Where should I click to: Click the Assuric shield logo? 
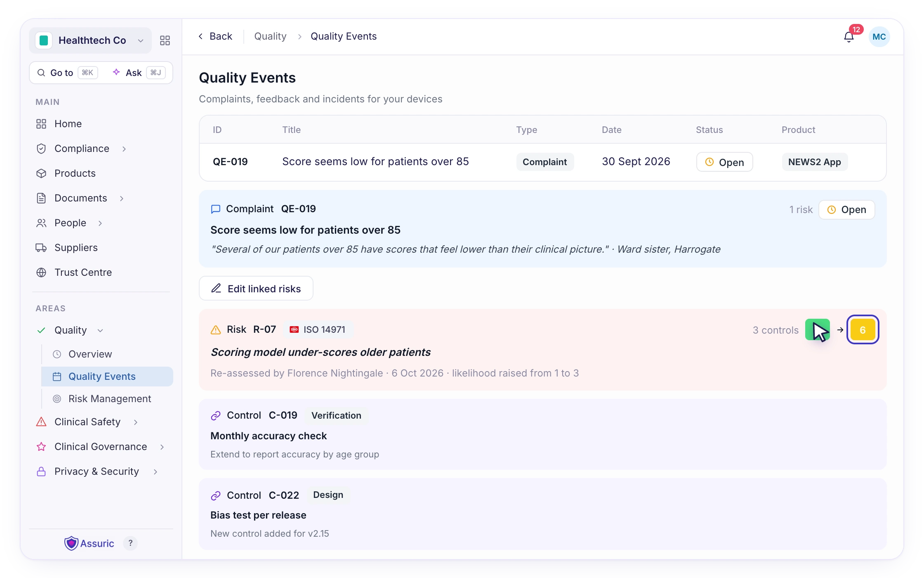point(71,543)
